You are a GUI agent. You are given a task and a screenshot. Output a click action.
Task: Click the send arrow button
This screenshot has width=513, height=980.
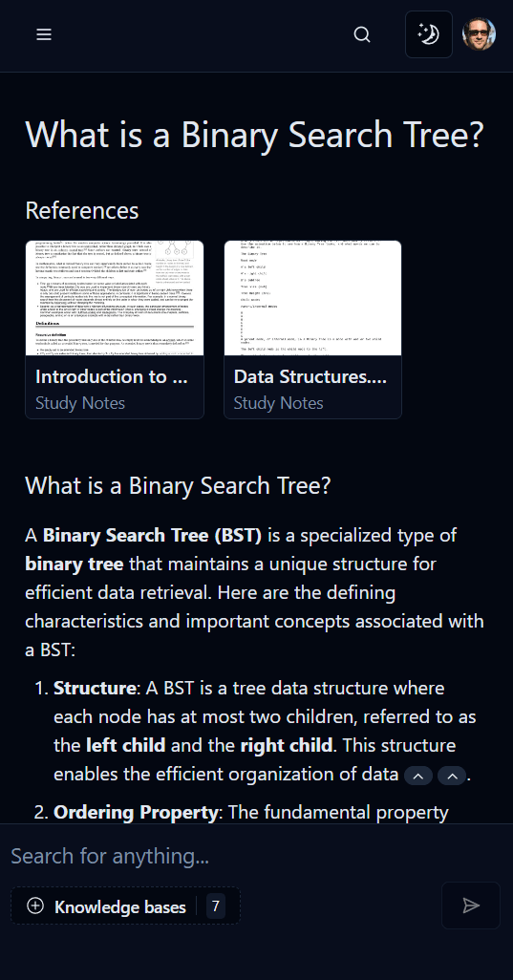(471, 905)
